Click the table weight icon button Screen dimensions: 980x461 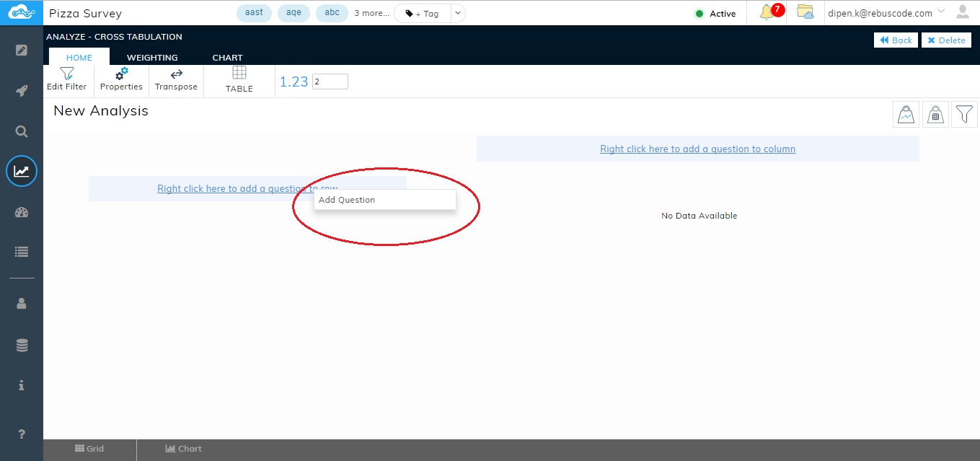point(935,114)
